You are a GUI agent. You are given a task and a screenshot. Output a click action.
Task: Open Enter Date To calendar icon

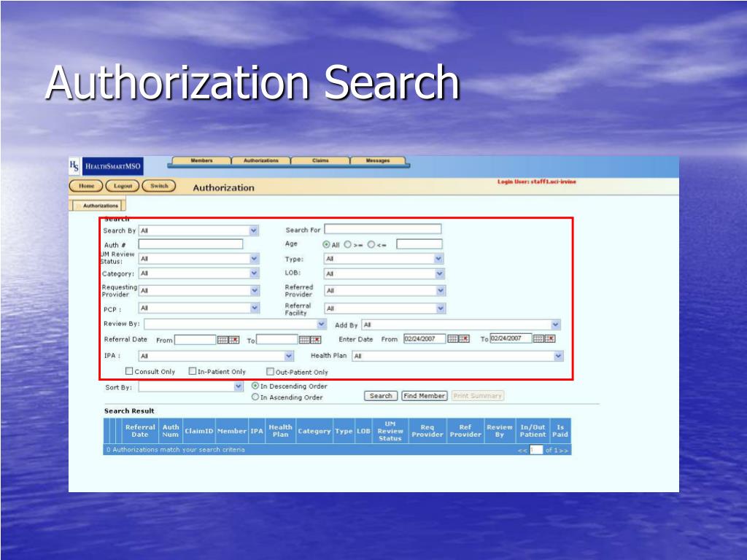coord(538,338)
